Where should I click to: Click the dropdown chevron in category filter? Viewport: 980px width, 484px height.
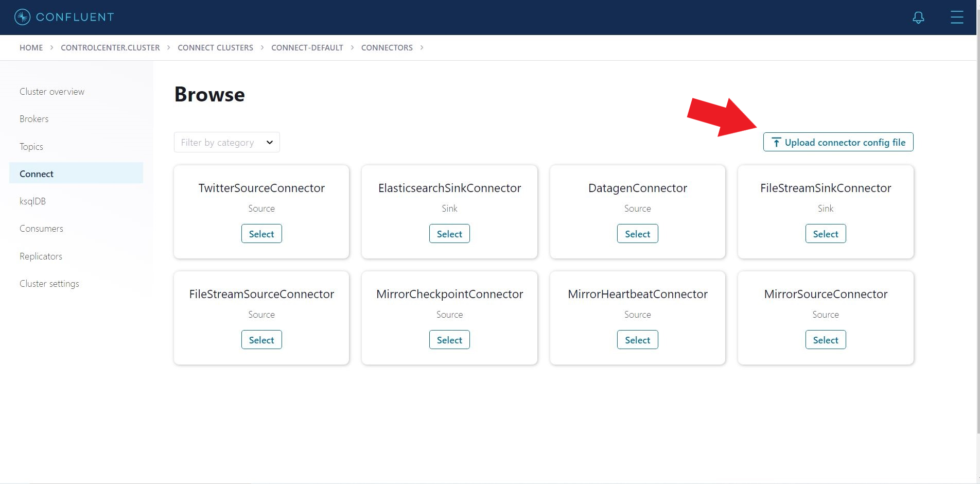coord(269,143)
